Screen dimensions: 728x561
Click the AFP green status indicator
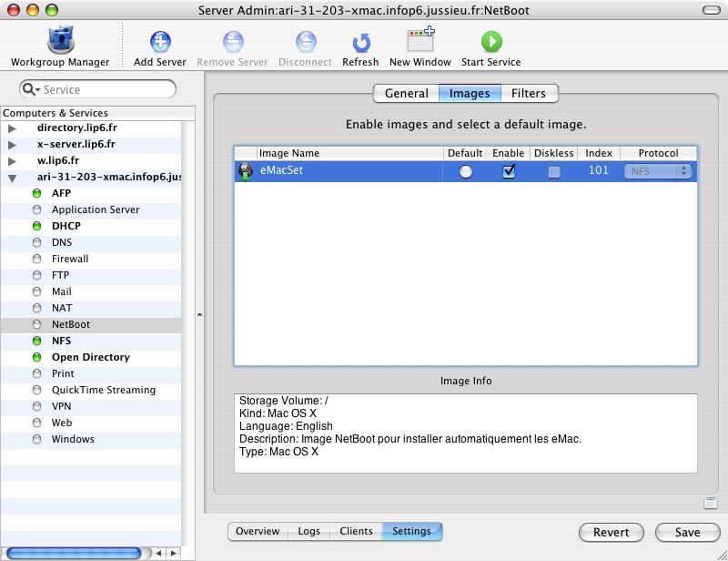(x=37, y=193)
